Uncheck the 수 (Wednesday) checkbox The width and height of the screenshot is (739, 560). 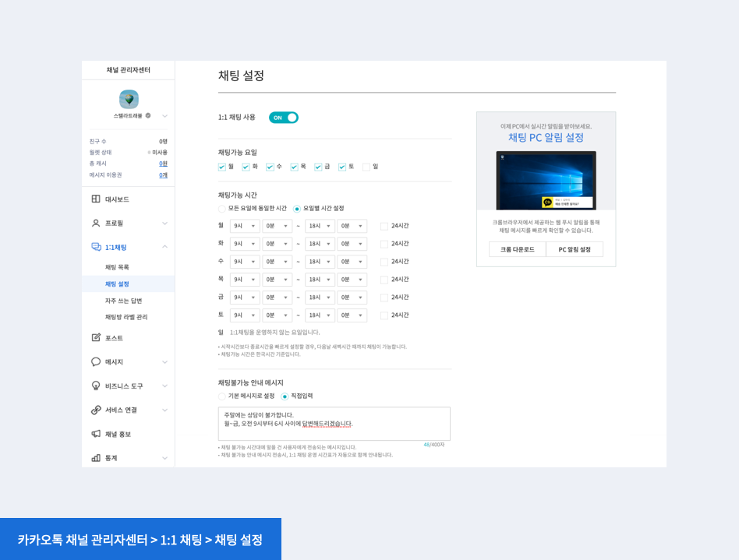[270, 167]
